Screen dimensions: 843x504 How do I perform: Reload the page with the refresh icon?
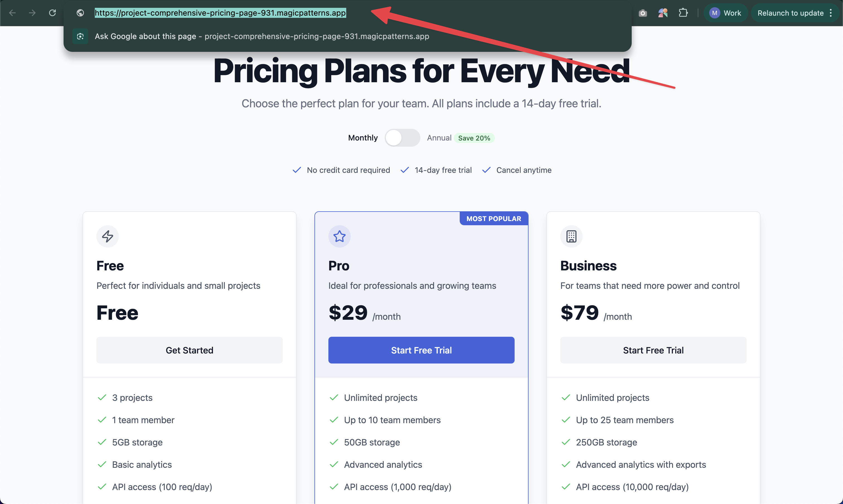coord(52,13)
